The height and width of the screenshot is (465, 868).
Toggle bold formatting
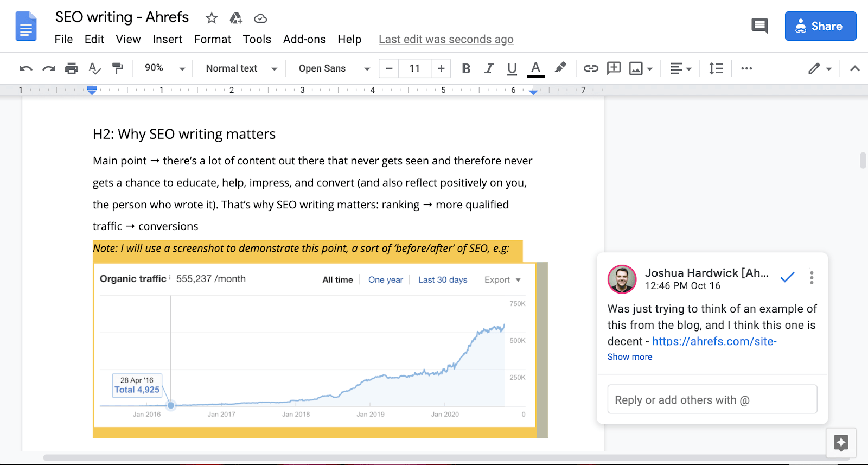coord(466,68)
